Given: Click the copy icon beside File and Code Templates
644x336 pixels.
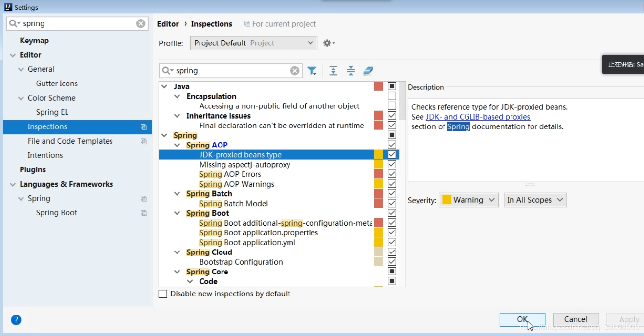Looking at the screenshot, I should point(143,141).
